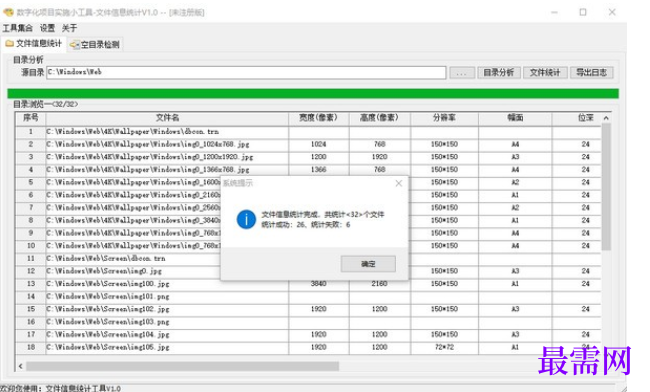Click the green progress bar
Image resolution: width=650 pixels, height=392 pixels.
click(313, 93)
